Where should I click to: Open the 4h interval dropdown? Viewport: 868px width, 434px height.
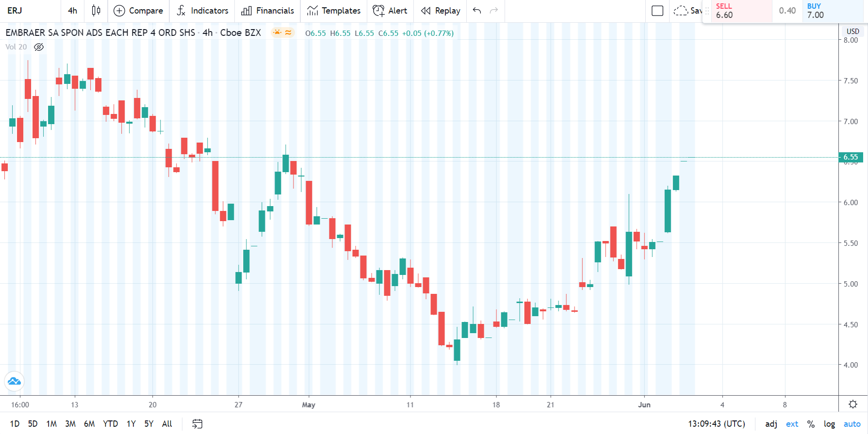click(x=72, y=11)
